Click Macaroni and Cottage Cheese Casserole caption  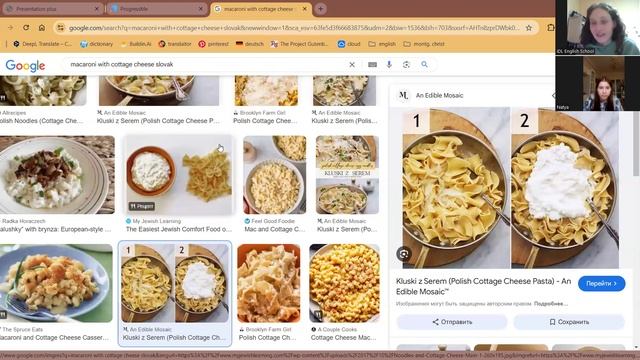pos(54,338)
